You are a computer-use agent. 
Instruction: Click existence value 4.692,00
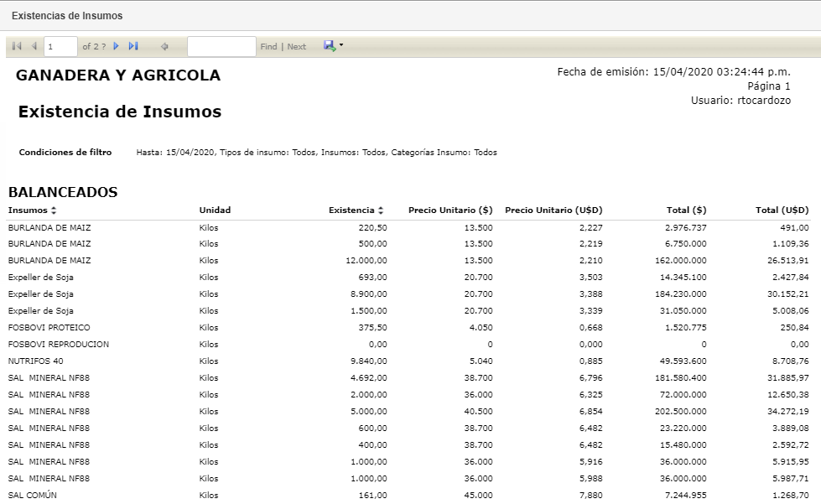369,377
